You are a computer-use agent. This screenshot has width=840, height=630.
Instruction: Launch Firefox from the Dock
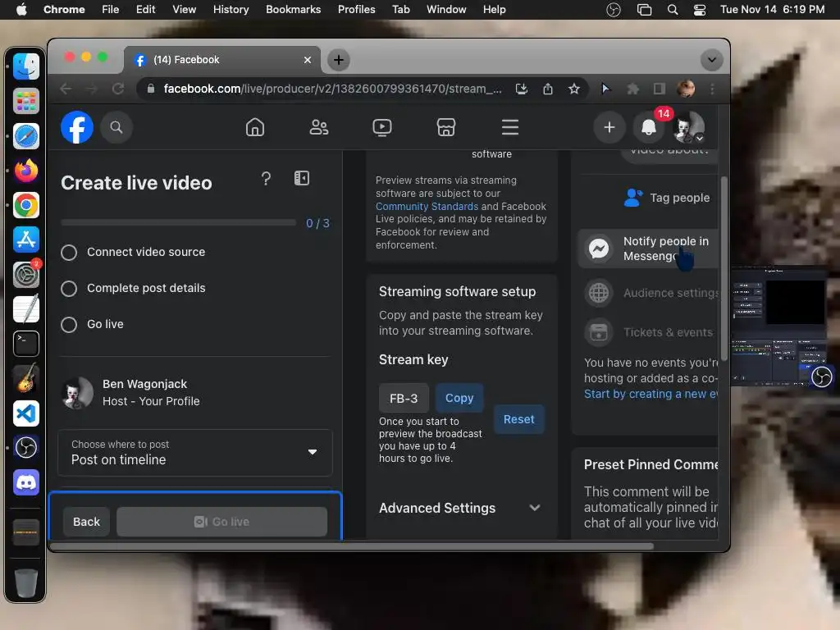point(26,171)
